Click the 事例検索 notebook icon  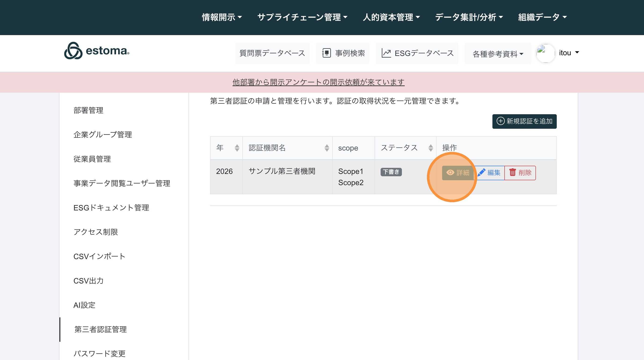tap(326, 53)
